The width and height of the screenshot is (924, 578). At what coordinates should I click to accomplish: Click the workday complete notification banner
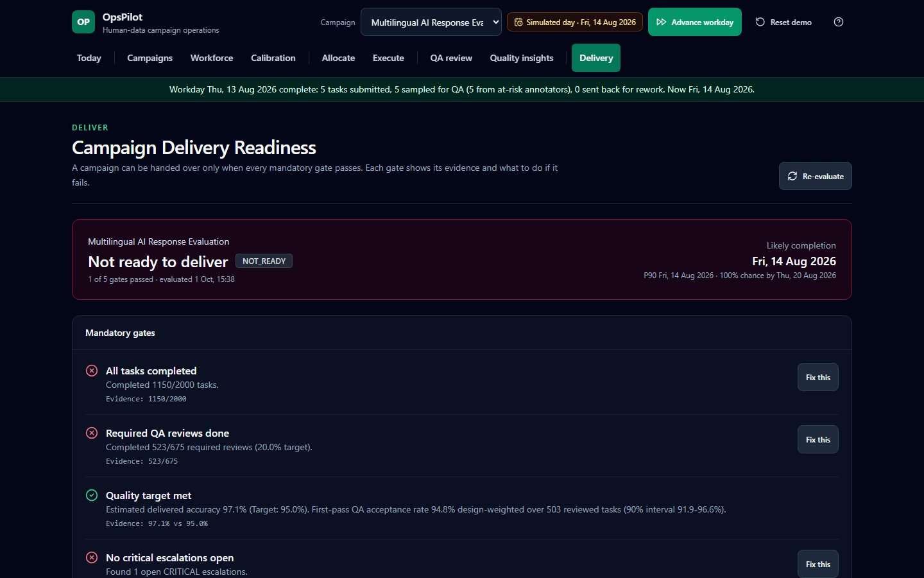tap(462, 89)
